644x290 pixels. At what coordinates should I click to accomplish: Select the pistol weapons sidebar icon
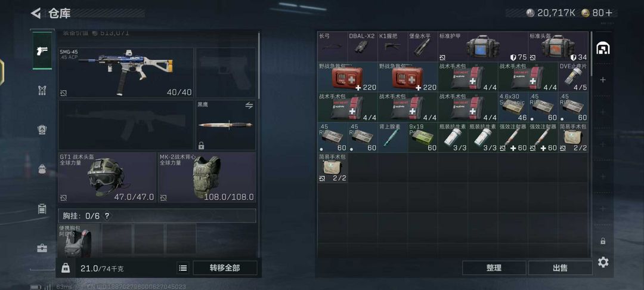(x=42, y=51)
